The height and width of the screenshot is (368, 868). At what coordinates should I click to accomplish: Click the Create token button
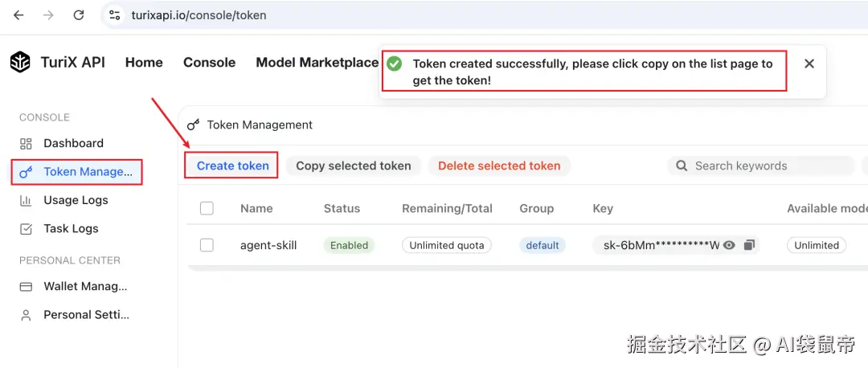coord(232,166)
